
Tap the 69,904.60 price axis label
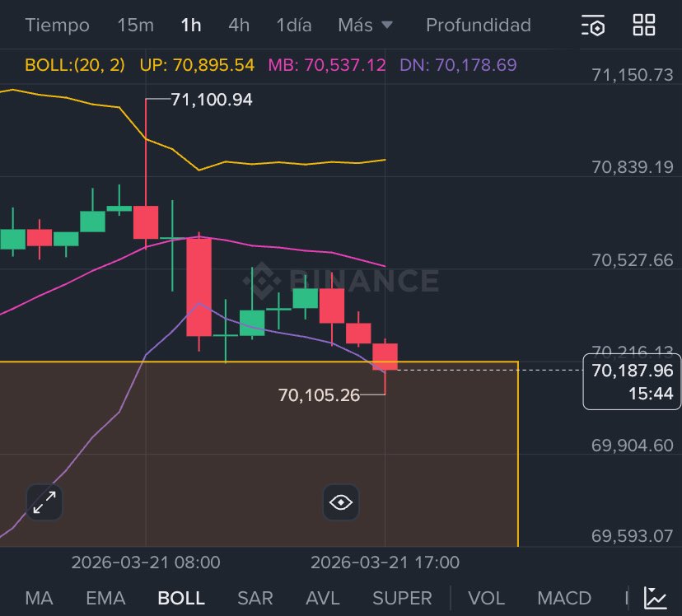coord(633,446)
